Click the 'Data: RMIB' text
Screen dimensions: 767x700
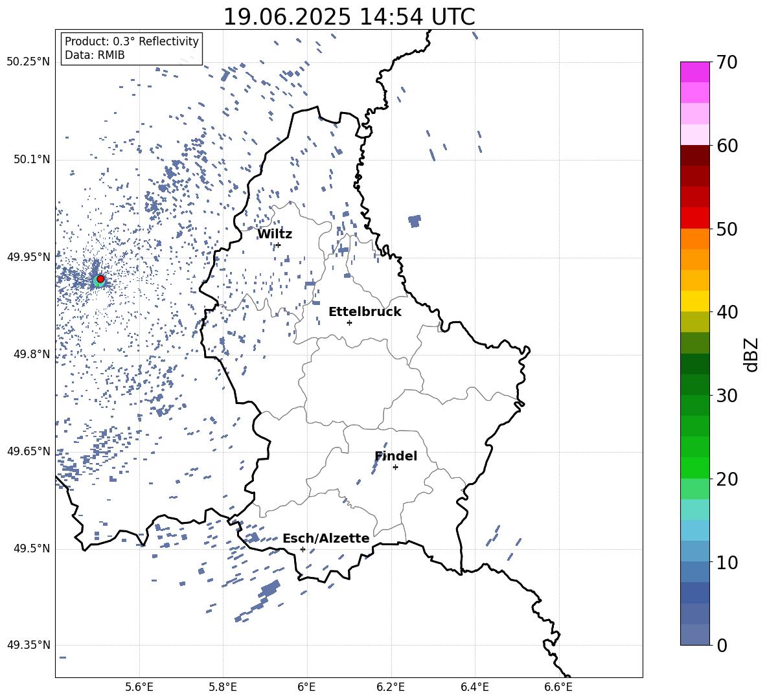coord(95,55)
